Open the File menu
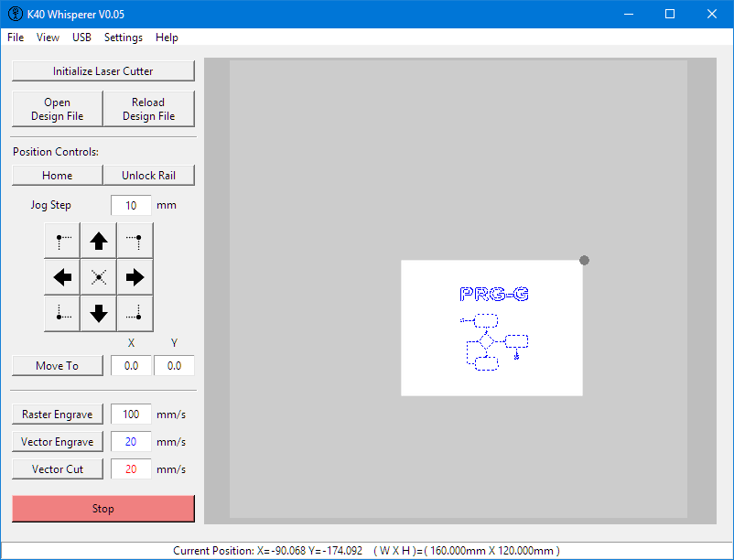Screen dimensions: 734x560 16,38
